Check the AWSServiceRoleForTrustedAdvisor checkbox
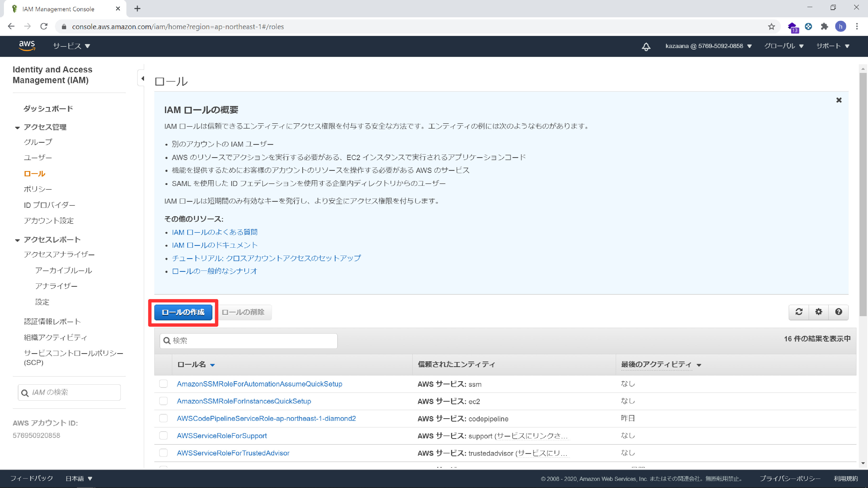The height and width of the screenshot is (488, 868). [x=164, y=453]
